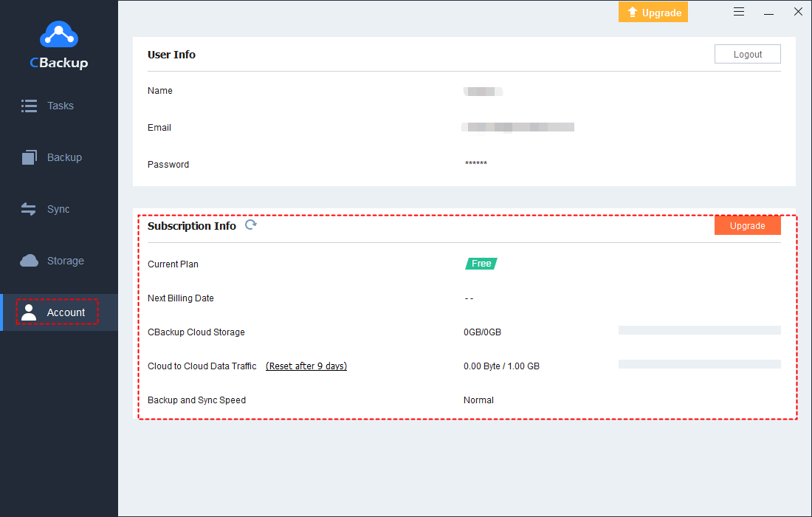Click the blurred Email value
The height and width of the screenshot is (517, 812).
click(x=518, y=127)
